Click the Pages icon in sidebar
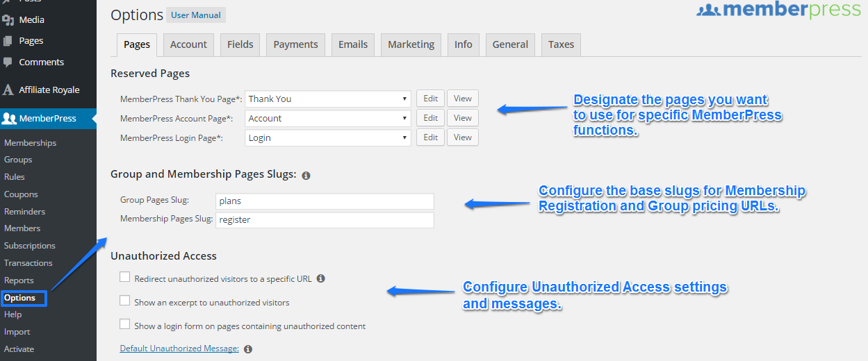The height and width of the screenshot is (361, 868). point(8,41)
